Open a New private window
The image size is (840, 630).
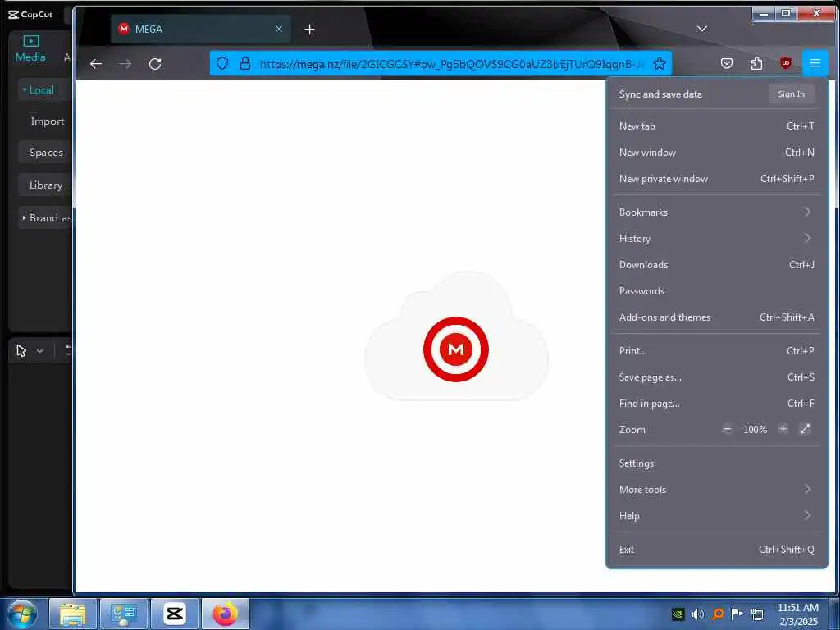coord(716,178)
